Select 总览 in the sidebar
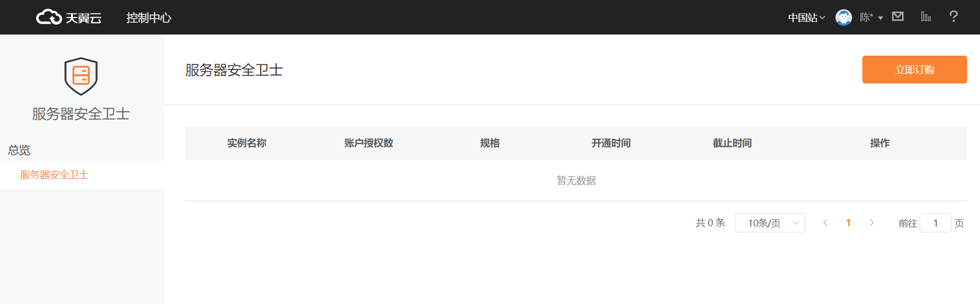 point(19,150)
